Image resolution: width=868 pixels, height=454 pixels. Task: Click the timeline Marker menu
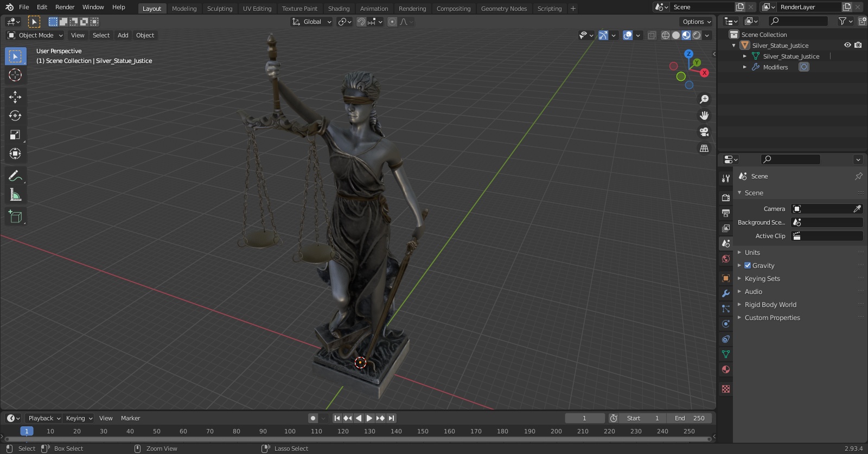click(x=130, y=418)
